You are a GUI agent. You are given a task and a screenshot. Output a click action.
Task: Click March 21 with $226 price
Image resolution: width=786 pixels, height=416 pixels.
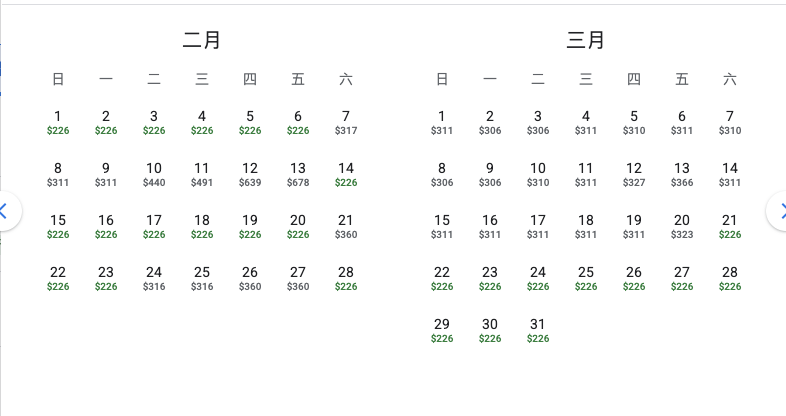[x=730, y=226]
